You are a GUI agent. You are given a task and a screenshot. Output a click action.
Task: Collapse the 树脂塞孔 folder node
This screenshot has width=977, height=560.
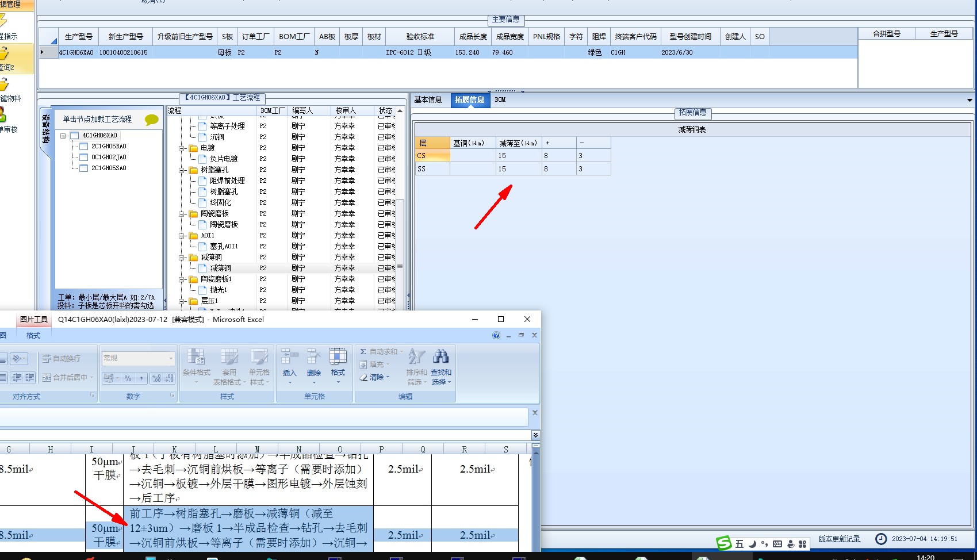[x=182, y=170]
